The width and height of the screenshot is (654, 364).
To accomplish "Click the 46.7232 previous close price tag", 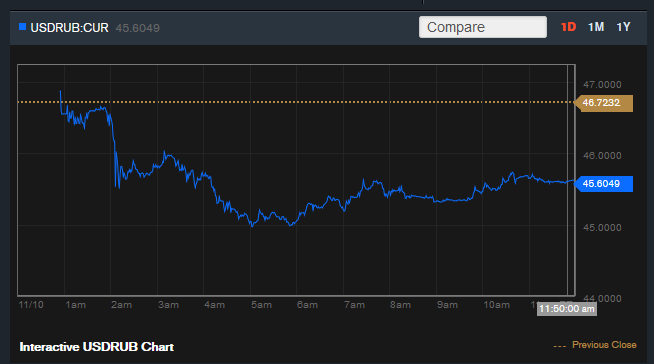I will (x=604, y=103).
